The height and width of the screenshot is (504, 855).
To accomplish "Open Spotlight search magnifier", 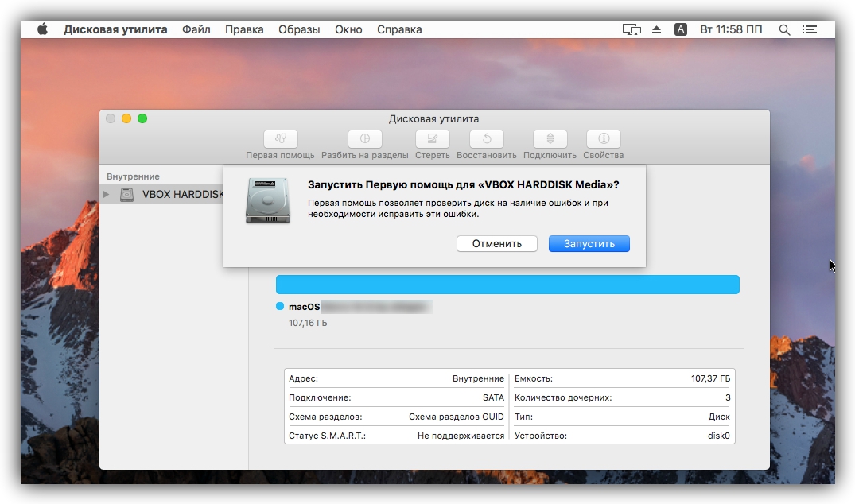I will click(x=784, y=30).
